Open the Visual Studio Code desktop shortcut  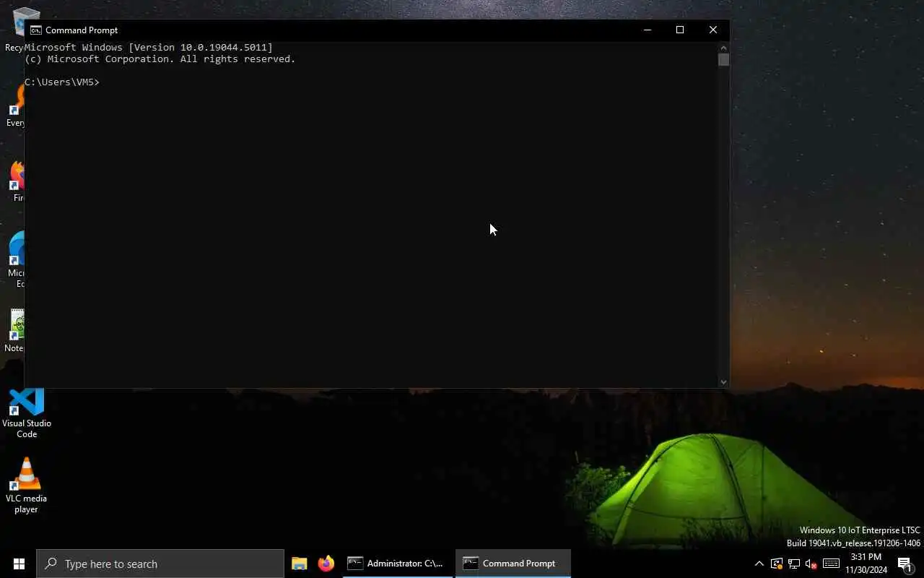[x=27, y=413]
